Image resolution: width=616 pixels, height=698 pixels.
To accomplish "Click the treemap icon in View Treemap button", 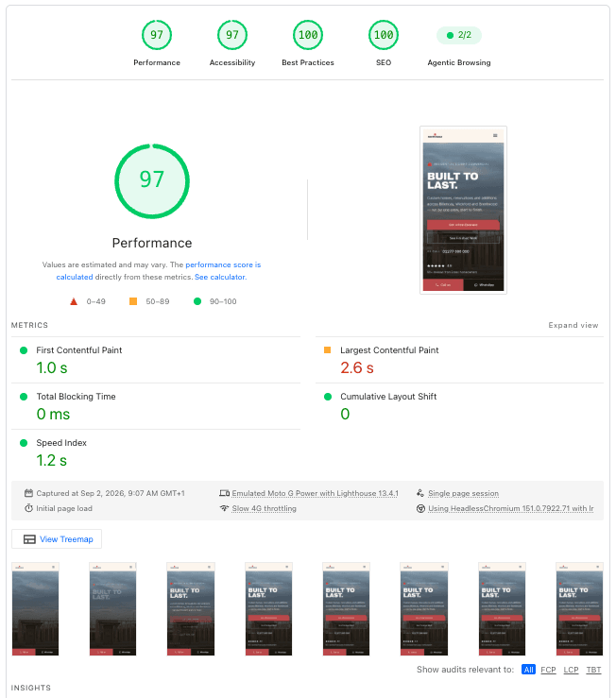I will (x=29, y=539).
